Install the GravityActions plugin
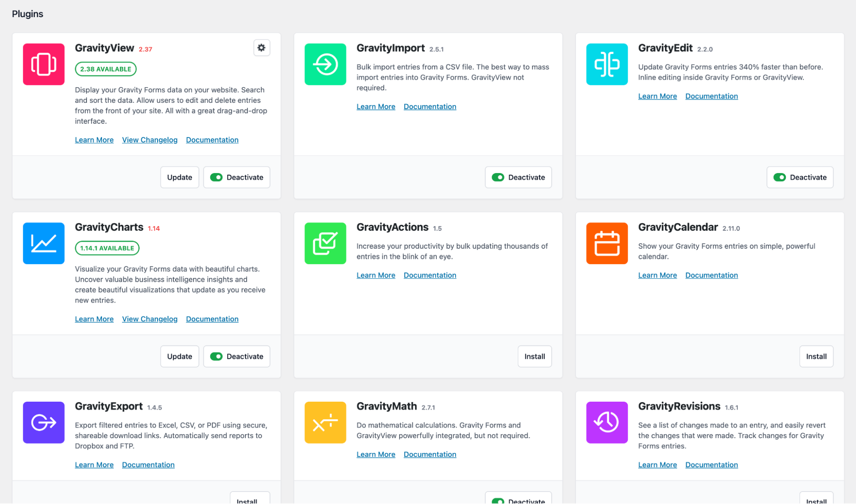 pyautogui.click(x=535, y=356)
